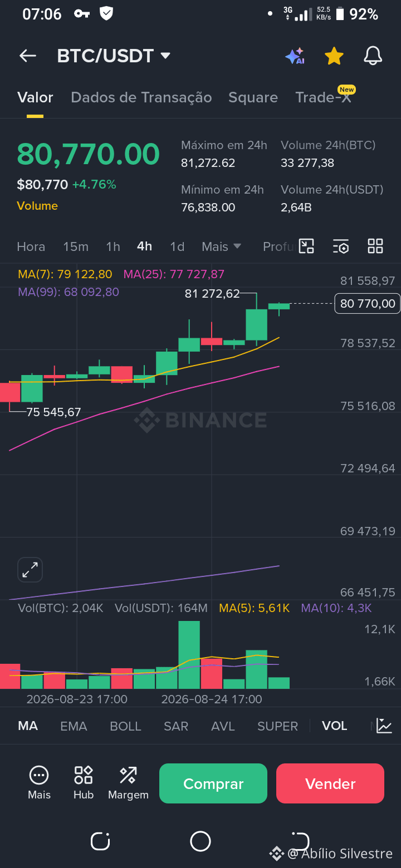Viewport: 401px width, 868px height.
Task: Tap the 75 545,67 low marker
Action: pyautogui.click(x=54, y=412)
